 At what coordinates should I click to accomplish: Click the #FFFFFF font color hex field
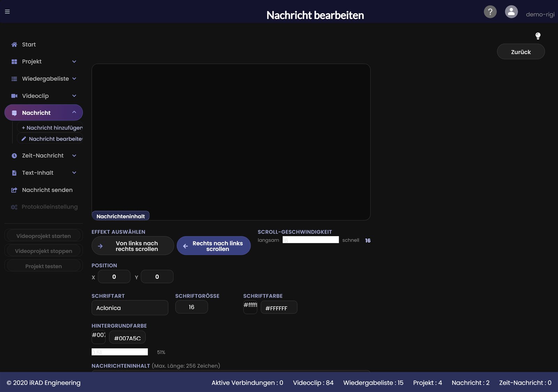click(x=279, y=308)
